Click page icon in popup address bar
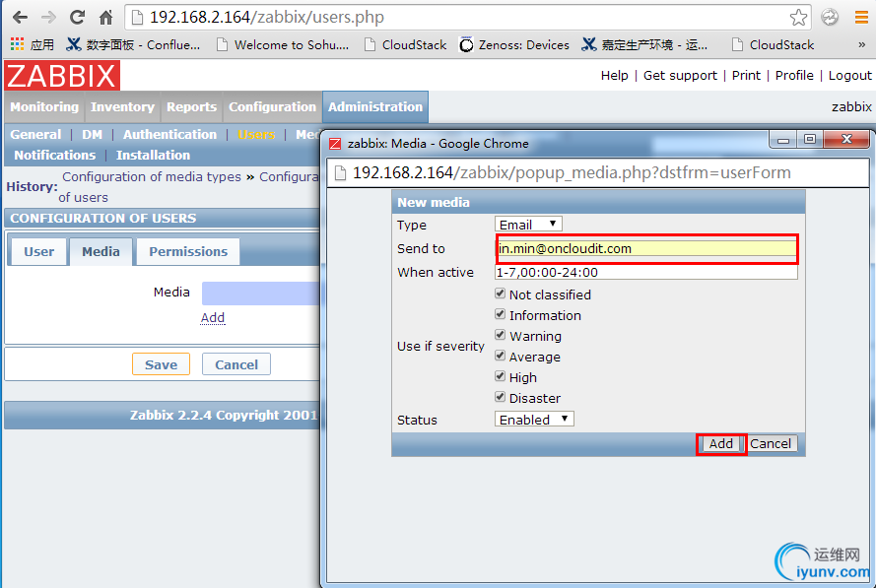The width and height of the screenshot is (876, 588). coord(340,173)
